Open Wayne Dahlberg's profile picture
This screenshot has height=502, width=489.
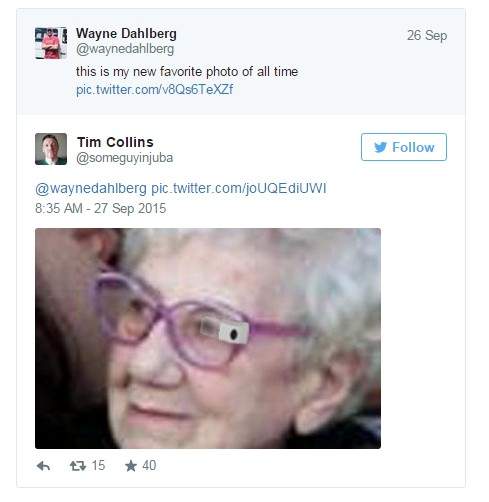pyautogui.click(x=51, y=43)
